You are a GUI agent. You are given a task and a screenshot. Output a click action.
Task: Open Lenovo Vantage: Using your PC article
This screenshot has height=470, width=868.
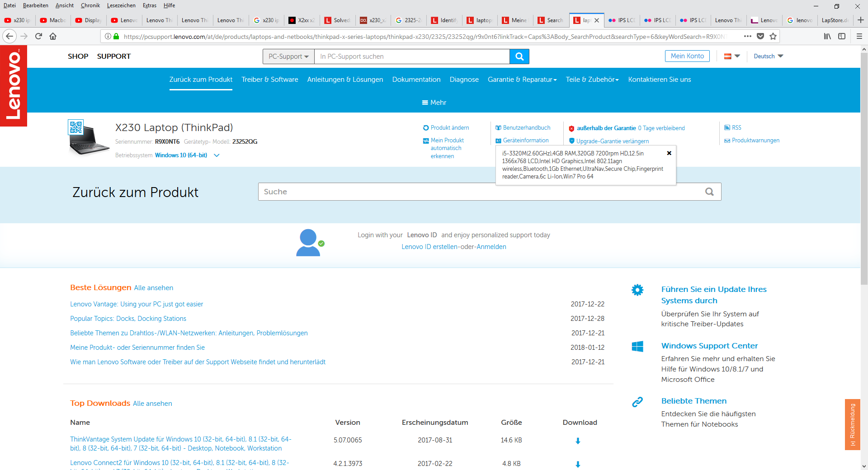click(x=137, y=304)
